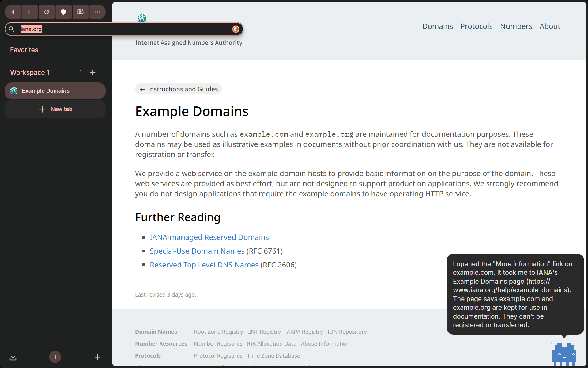Open Root Zone Registry footer link

[x=218, y=332]
